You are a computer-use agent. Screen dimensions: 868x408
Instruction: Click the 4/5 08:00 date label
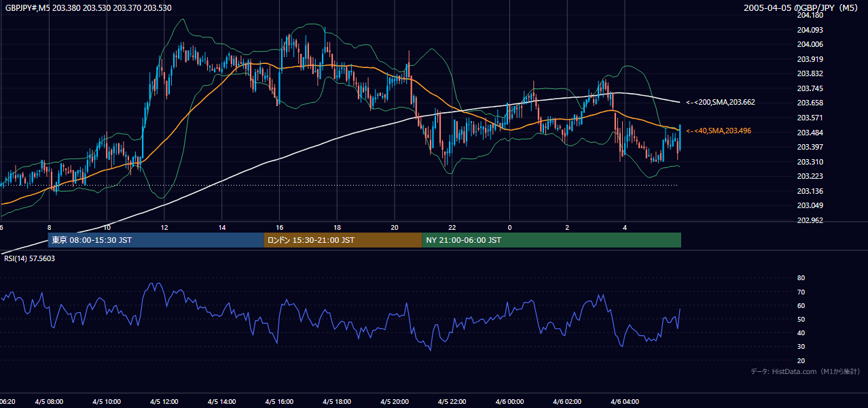tap(49, 402)
